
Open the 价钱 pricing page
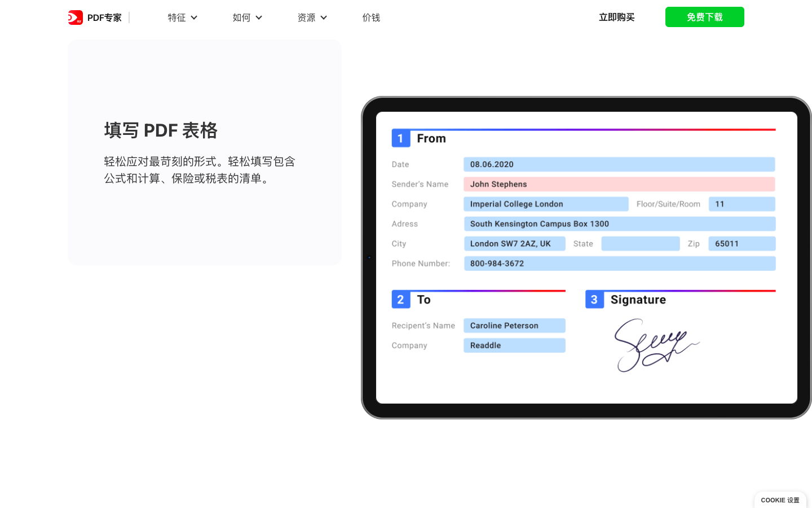371,17
